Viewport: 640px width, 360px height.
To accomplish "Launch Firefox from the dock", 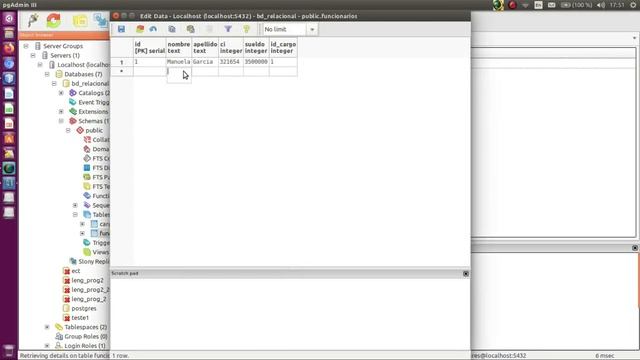I will (9, 48).
